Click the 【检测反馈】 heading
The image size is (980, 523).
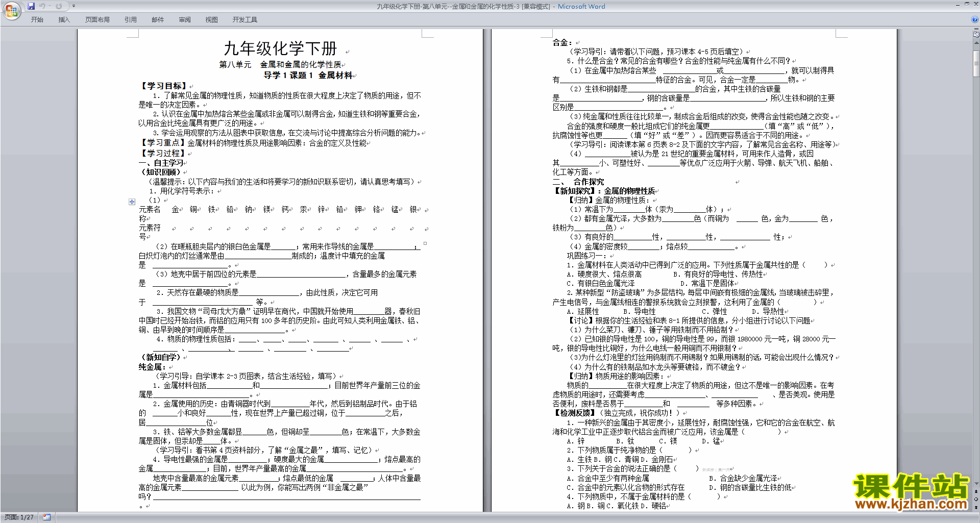click(575, 413)
